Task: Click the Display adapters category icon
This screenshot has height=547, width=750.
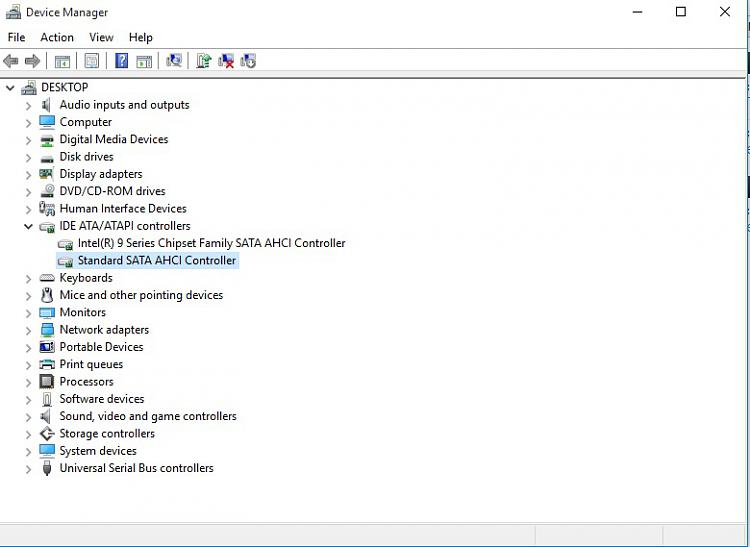Action: [x=46, y=174]
